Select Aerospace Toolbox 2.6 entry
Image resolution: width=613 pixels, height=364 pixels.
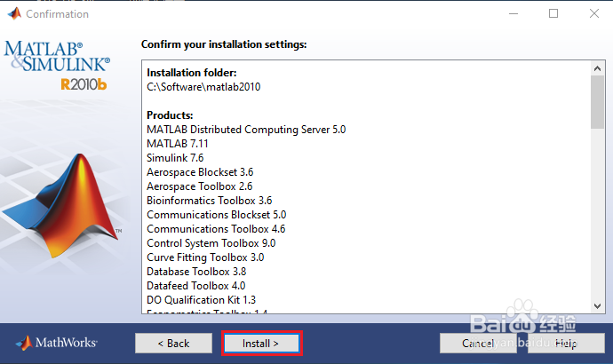pos(200,186)
